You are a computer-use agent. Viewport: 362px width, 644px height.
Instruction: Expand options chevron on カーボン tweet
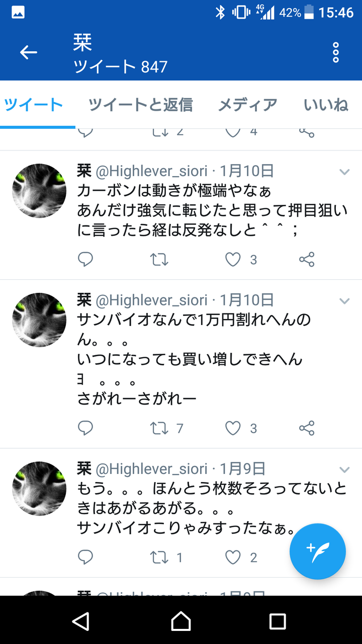click(344, 172)
